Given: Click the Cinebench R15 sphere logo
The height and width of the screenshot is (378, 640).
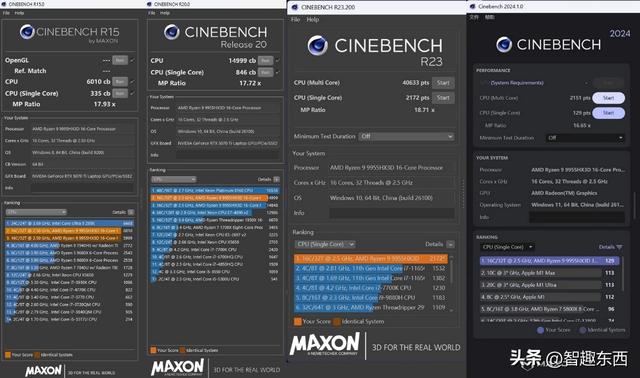Looking at the screenshot, I should point(27,31).
